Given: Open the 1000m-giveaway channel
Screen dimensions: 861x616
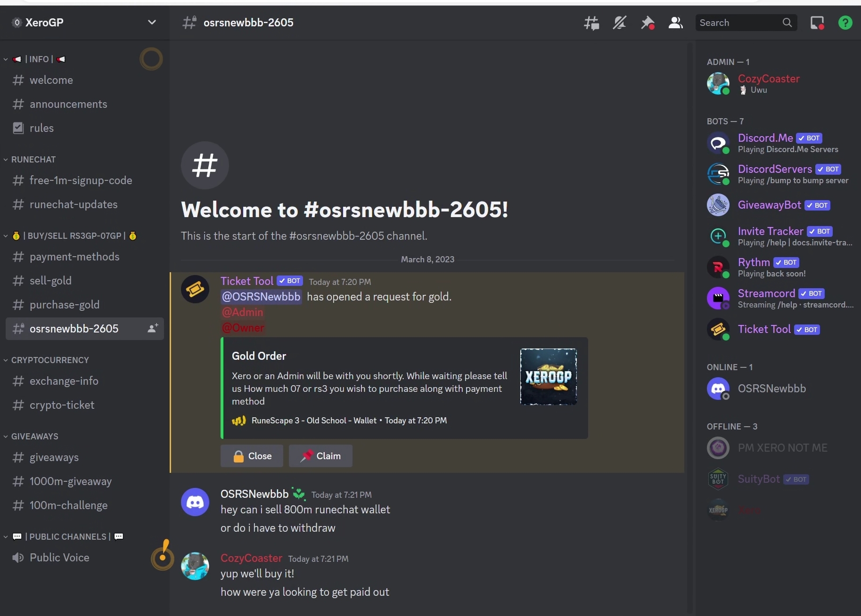Looking at the screenshot, I should [85, 481].
